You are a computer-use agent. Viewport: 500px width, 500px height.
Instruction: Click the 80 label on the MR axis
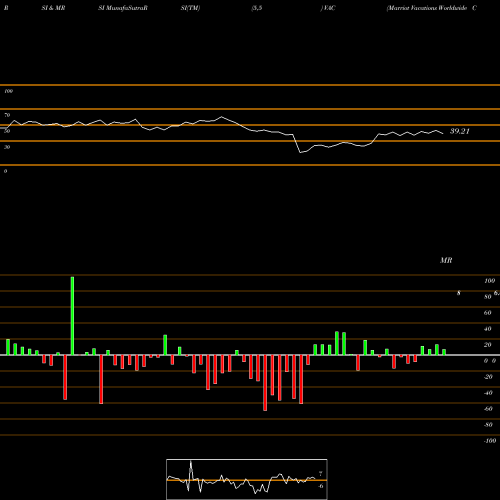(488, 297)
